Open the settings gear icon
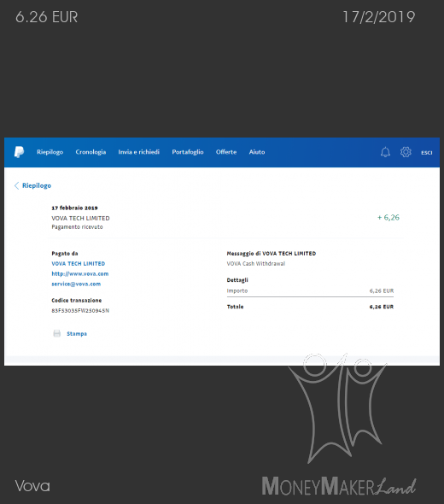The width and height of the screenshot is (444, 504). [x=406, y=152]
